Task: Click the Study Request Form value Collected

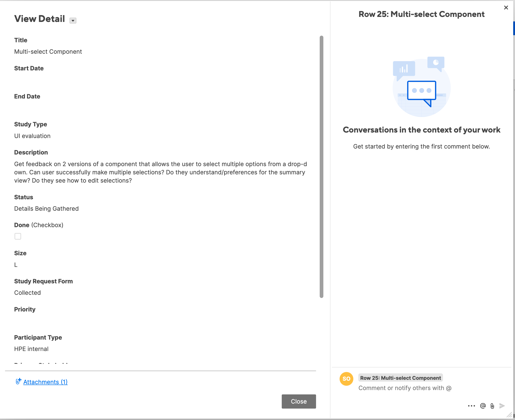Action: (27, 292)
